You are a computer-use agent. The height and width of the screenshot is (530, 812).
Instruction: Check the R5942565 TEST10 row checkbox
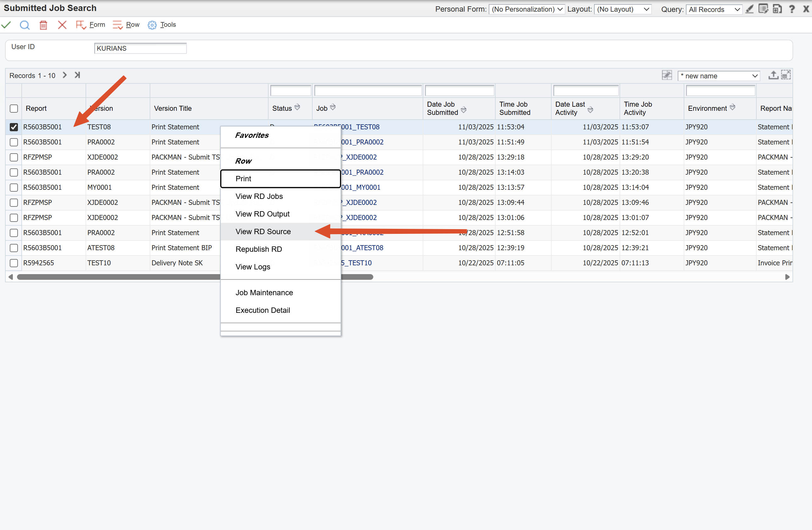tap(14, 263)
